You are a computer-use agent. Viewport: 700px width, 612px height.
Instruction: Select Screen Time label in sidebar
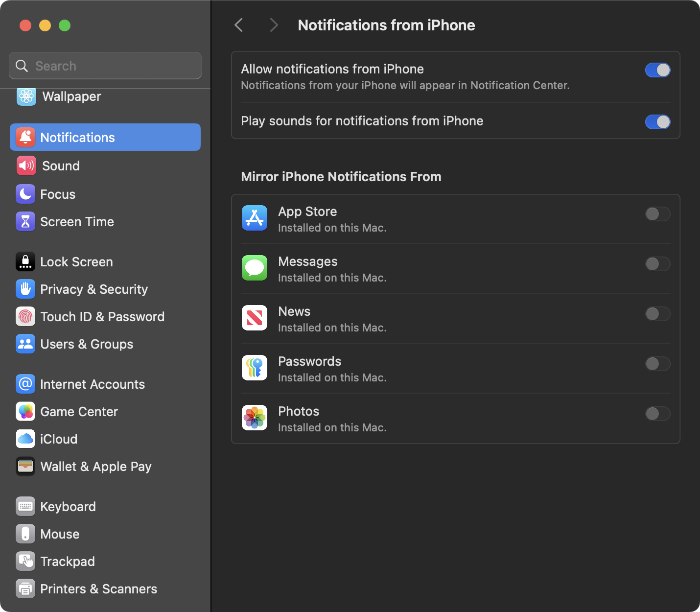tap(77, 222)
